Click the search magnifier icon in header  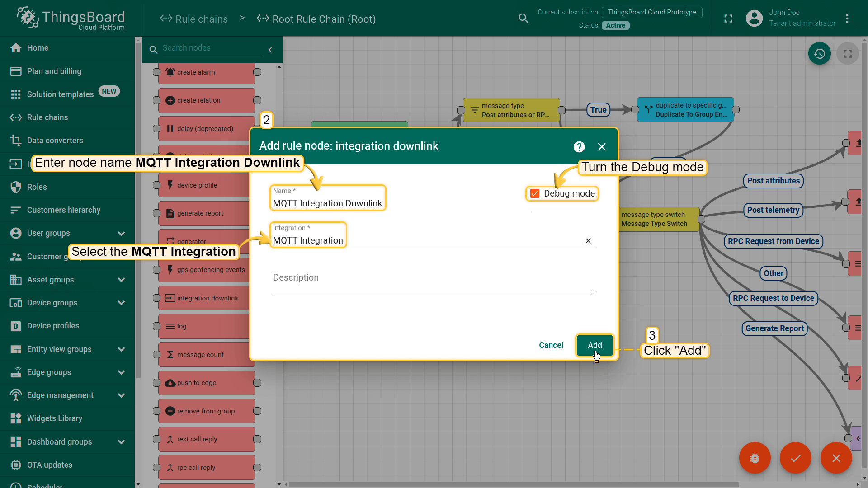[523, 19]
